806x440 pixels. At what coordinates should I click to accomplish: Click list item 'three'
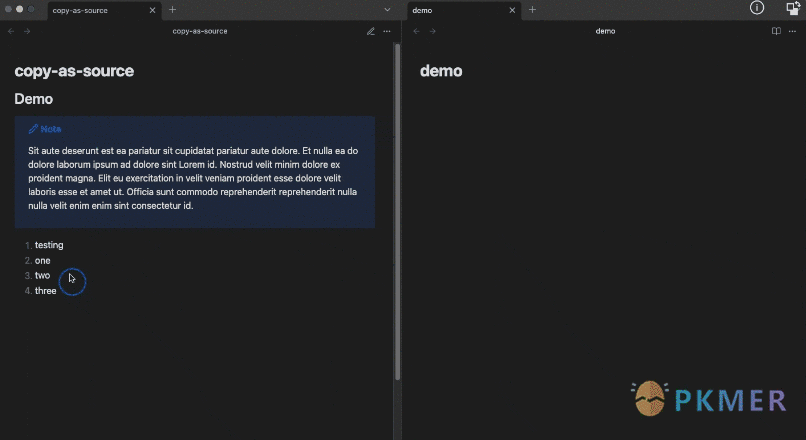46,291
